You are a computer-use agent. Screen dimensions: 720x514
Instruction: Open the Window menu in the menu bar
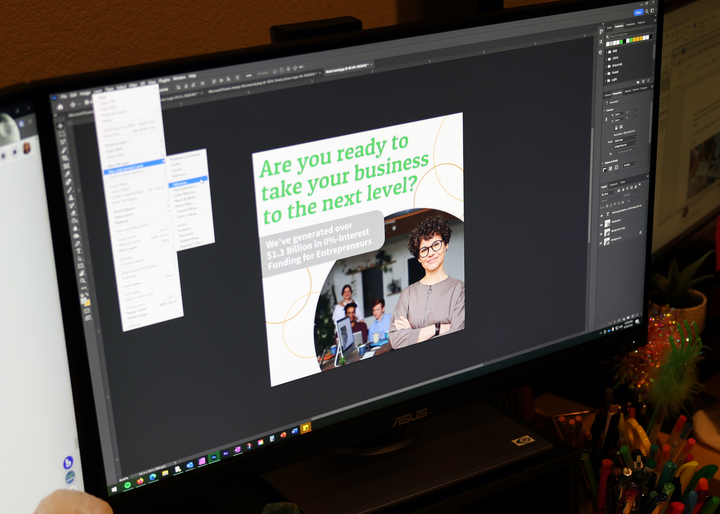[x=180, y=78]
